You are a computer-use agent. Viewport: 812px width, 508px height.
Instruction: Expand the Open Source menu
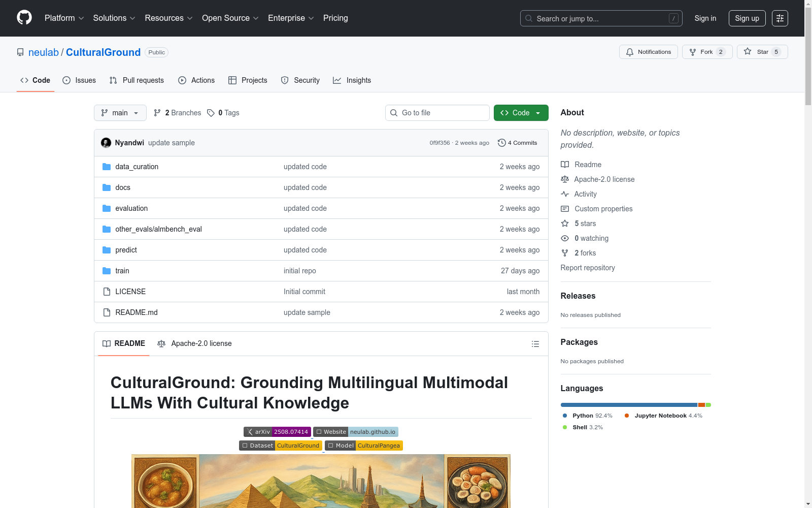click(230, 18)
